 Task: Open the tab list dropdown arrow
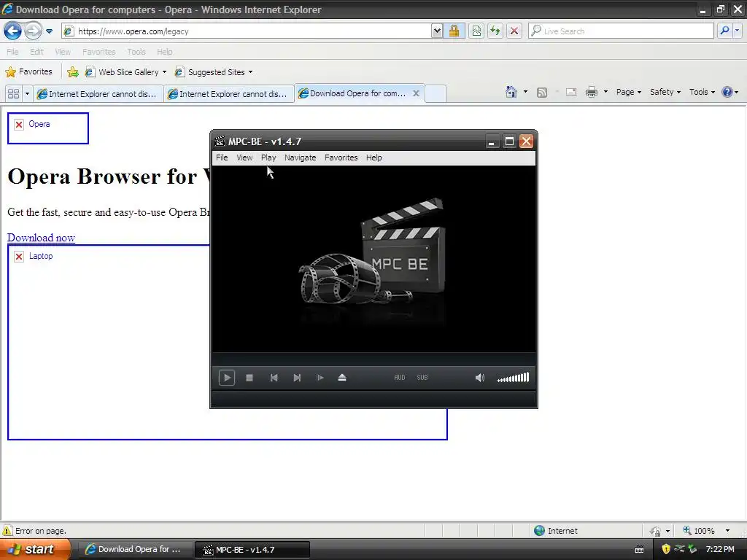[x=27, y=94]
